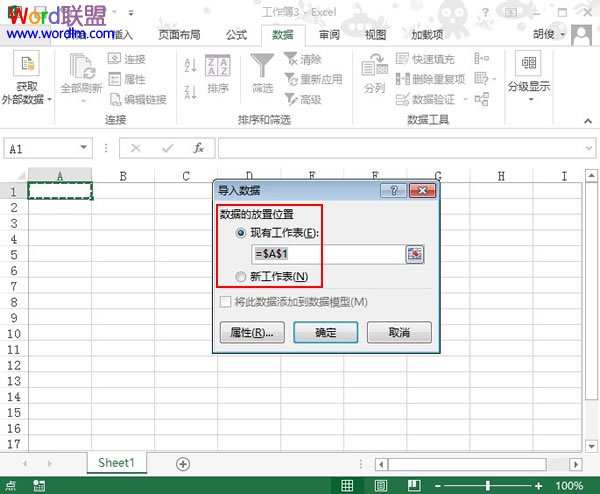Click the Insert Function fx icon
This screenshot has height=494, width=600.
[198, 148]
